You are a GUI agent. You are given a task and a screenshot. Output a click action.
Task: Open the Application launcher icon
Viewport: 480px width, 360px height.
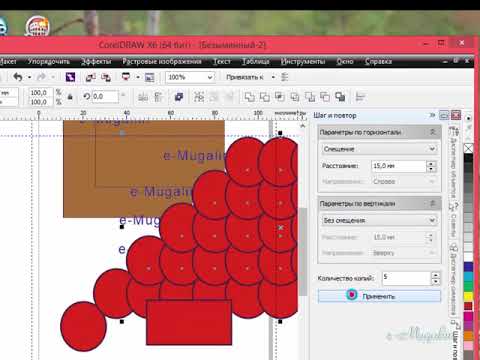pos(126,77)
